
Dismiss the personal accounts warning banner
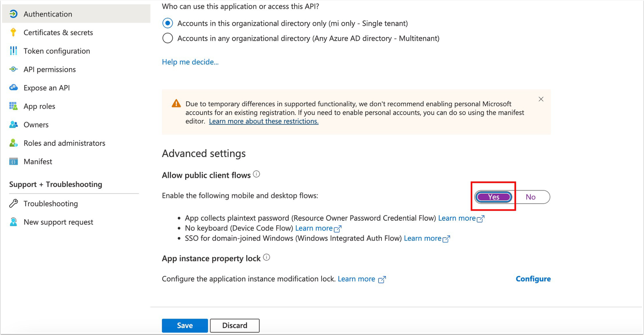point(541,99)
